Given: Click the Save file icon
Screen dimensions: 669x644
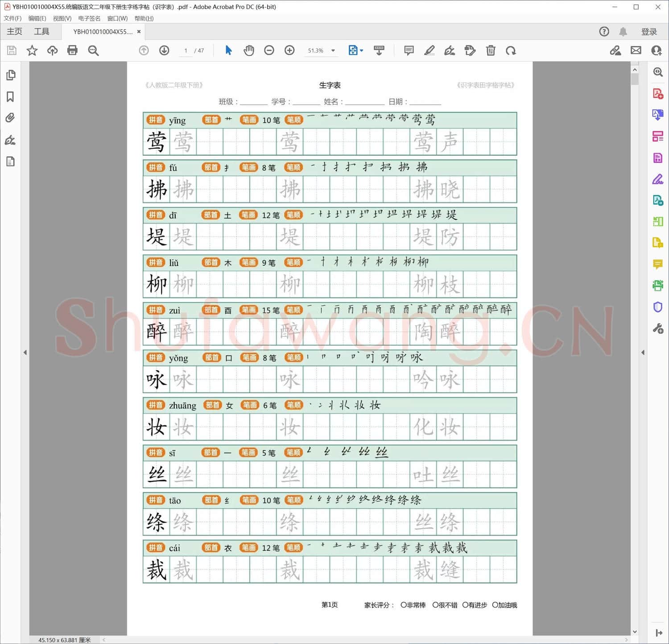Looking at the screenshot, I should click(x=12, y=50).
